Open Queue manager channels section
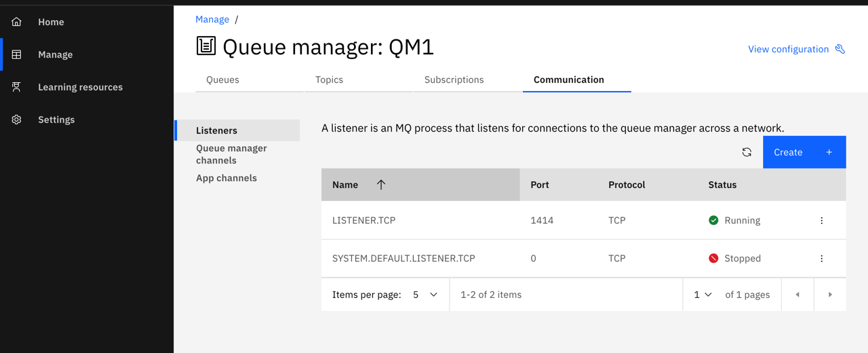868x353 pixels. (231, 154)
